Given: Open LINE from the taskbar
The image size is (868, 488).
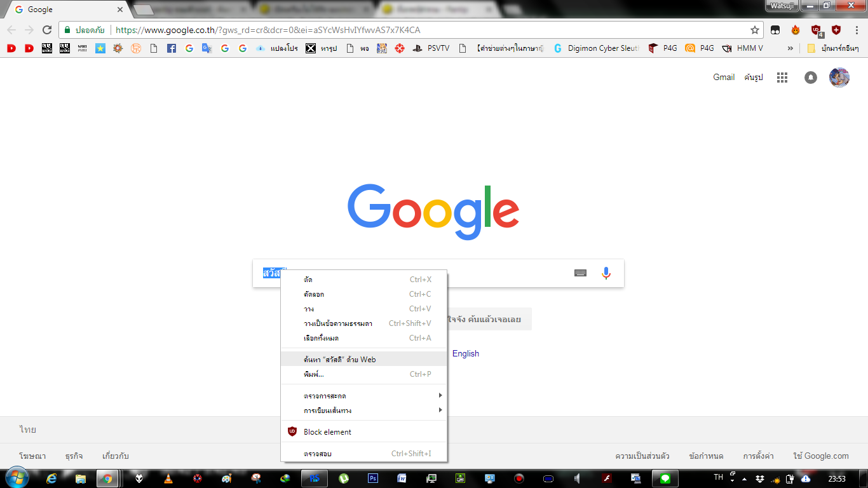Looking at the screenshot, I should click(665, 478).
